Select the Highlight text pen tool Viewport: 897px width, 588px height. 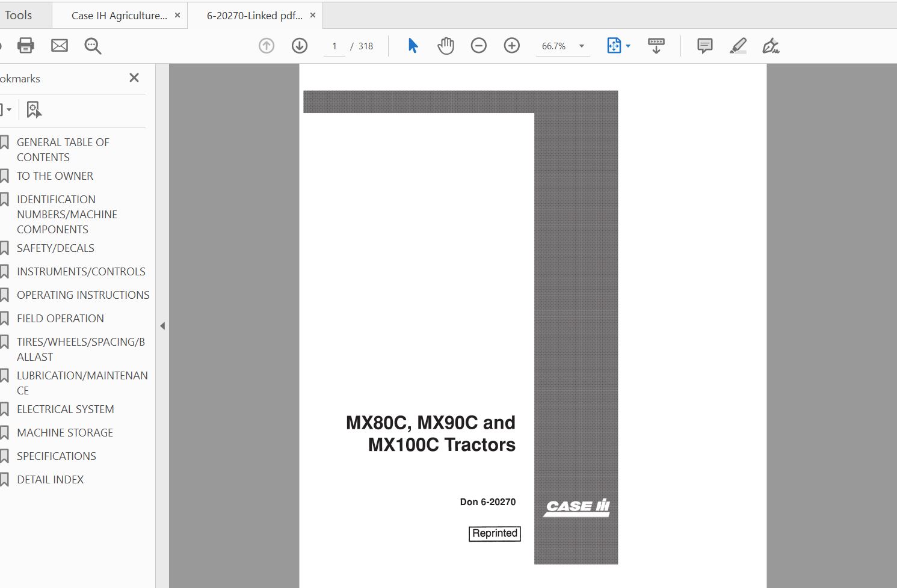738,46
